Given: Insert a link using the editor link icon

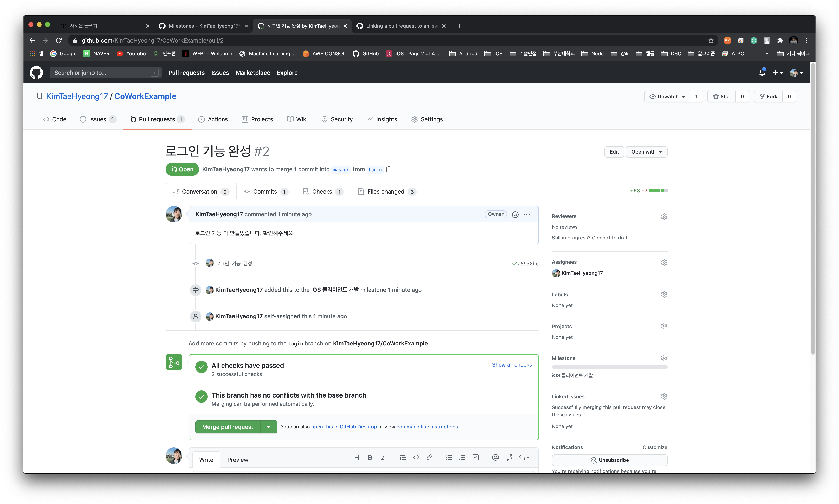Looking at the screenshot, I should (x=429, y=458).
